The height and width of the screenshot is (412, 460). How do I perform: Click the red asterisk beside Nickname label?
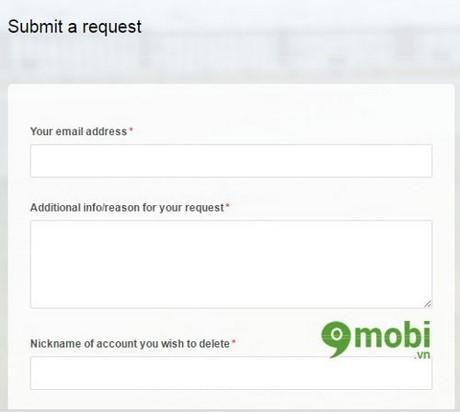point(234,341)
